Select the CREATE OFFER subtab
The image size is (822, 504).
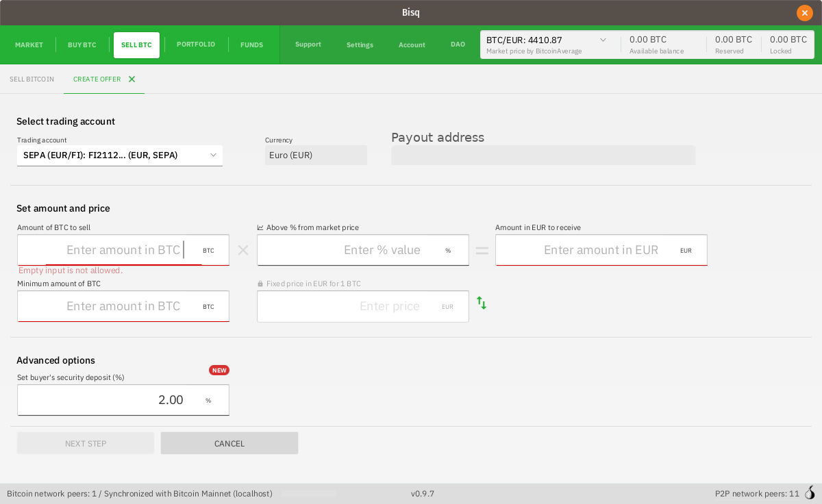click(x=97, y=79)
